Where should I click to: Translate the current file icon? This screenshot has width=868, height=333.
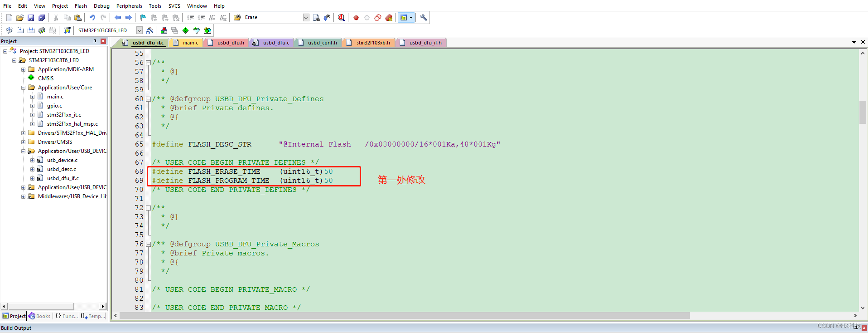click(9, 30)
